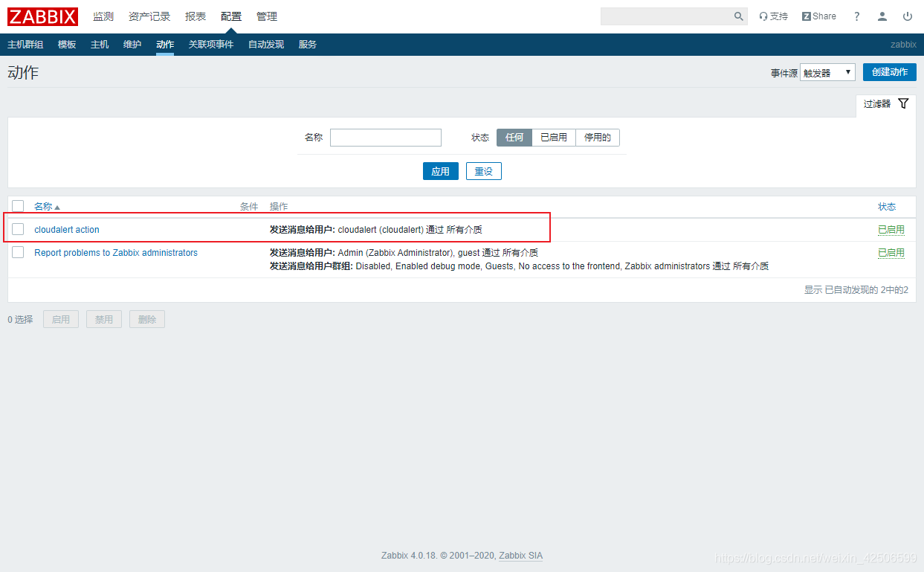Click the 重设 button
Screen dimensions: 924x572
[x=484, y=171]
